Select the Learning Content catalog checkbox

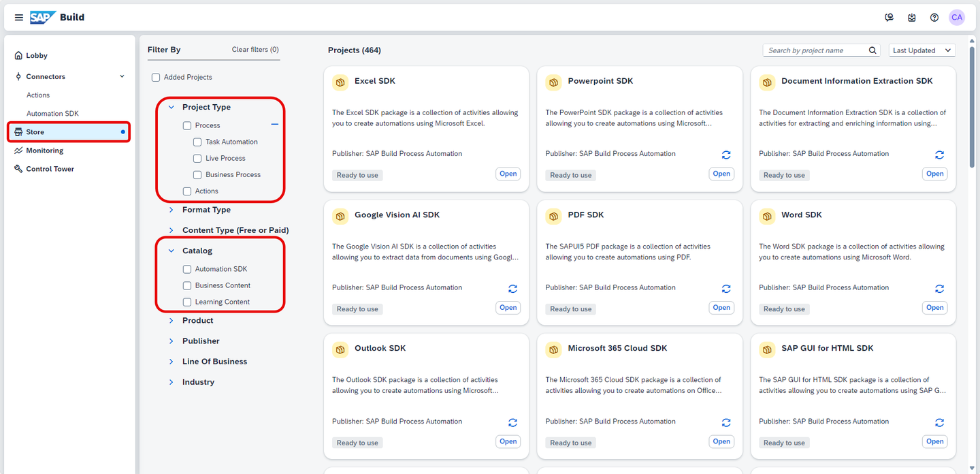tap(187, 302)
